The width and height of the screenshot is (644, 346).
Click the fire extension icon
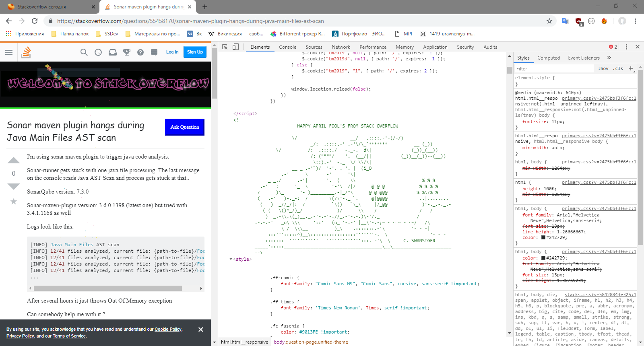click(604, 21)
